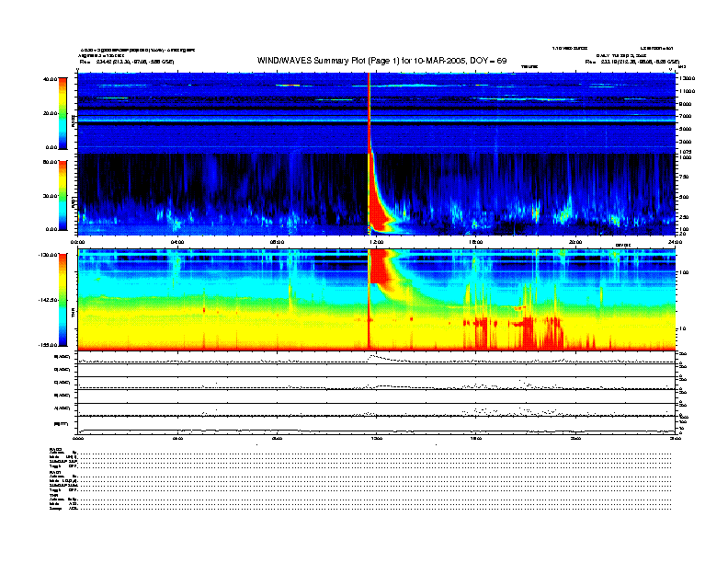Click the middle RAD1 rainbow color bar
728x563 pixels.
[63, 195]
